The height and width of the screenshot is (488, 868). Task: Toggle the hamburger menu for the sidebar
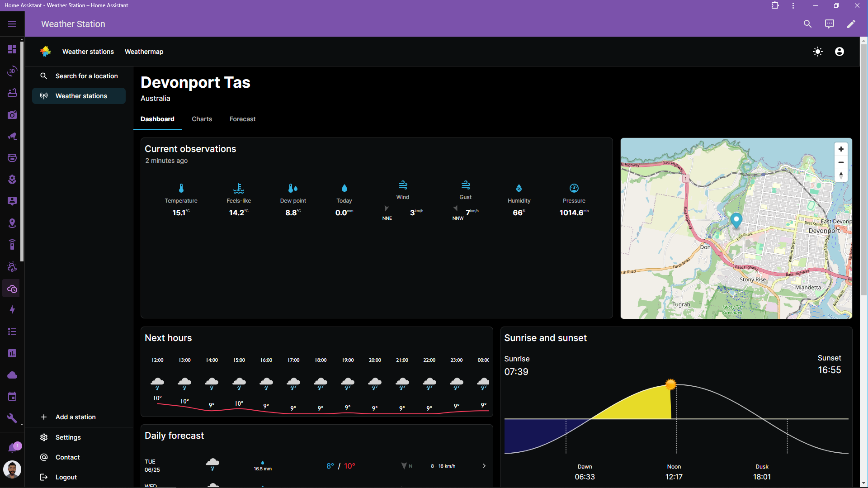pos(12,24)
